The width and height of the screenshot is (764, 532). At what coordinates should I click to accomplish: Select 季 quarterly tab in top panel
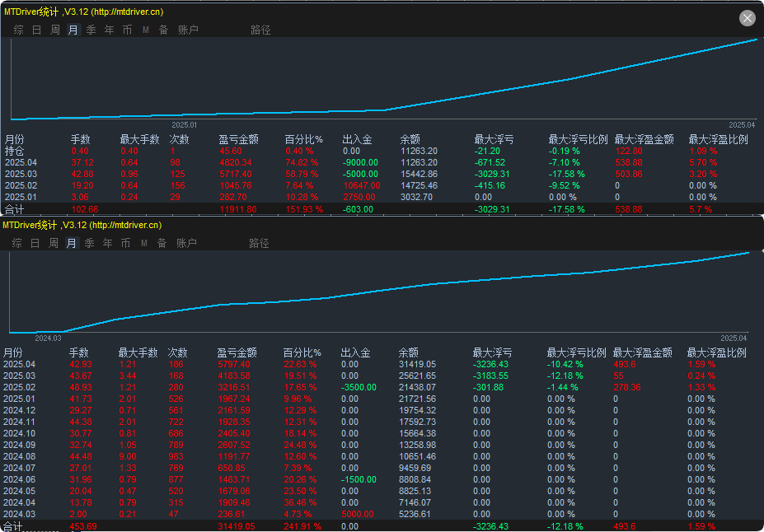point(91,30)
